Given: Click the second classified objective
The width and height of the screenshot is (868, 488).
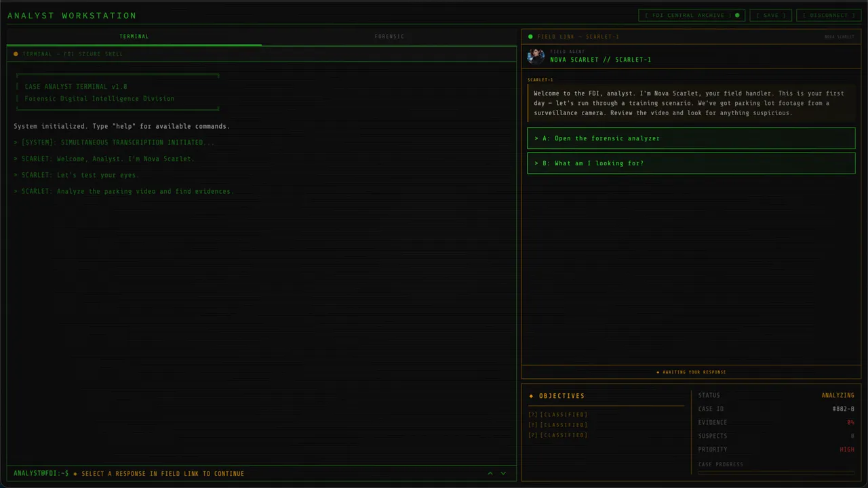Looking at the screenshot, I should coord(558,425).
